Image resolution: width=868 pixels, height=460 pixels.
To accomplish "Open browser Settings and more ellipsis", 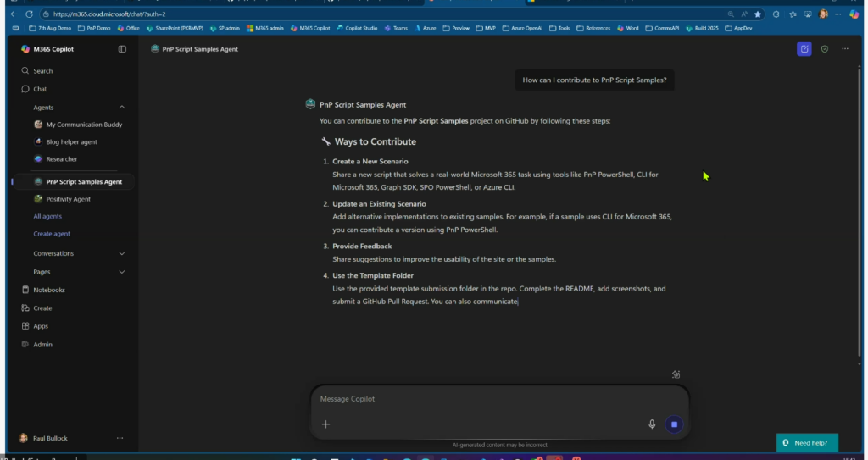I will click(x=838, y=14).
